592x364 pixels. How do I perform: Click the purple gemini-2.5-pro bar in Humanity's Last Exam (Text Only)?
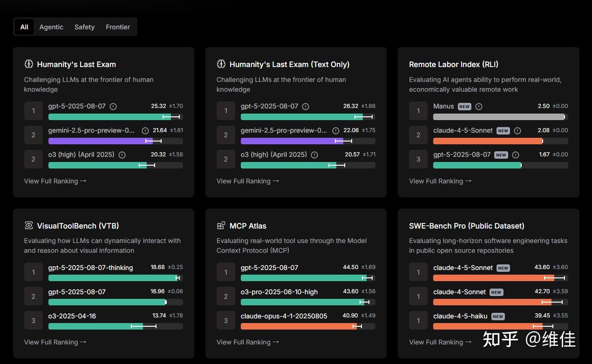coord(292,141)
